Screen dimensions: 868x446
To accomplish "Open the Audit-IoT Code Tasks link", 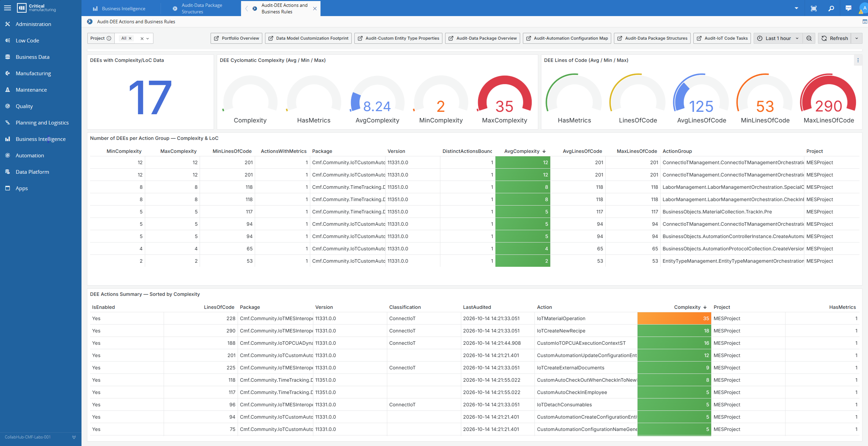I will [x=722, y=38].
